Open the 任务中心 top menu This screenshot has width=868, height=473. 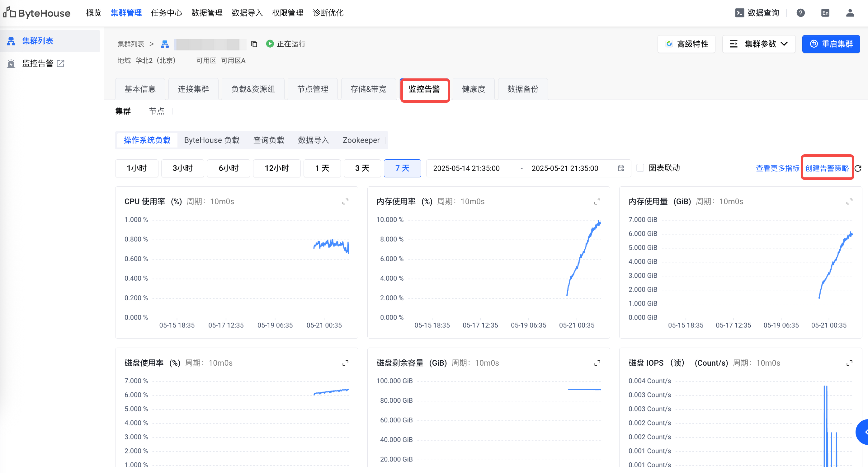[167, 13]
